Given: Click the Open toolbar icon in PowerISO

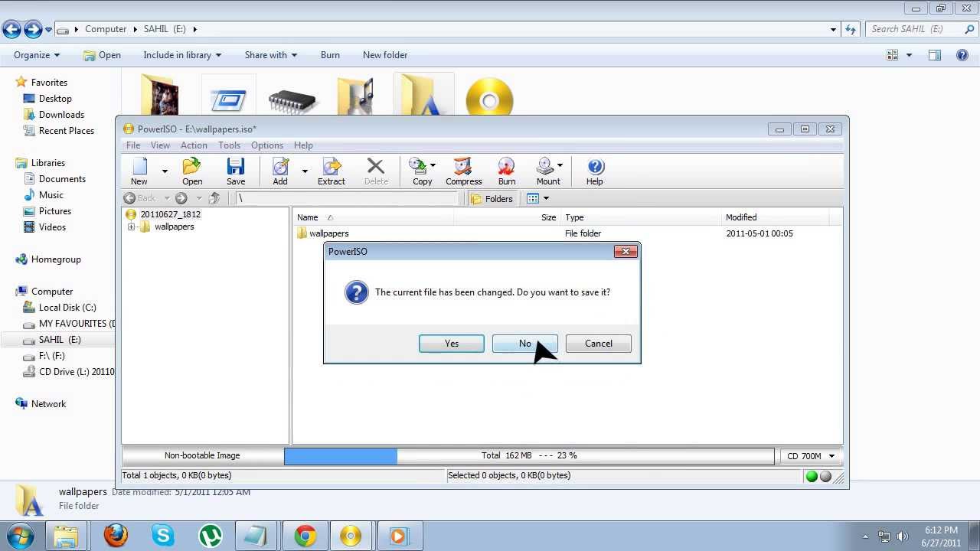Looking at the screenshot, I should 192,171.
